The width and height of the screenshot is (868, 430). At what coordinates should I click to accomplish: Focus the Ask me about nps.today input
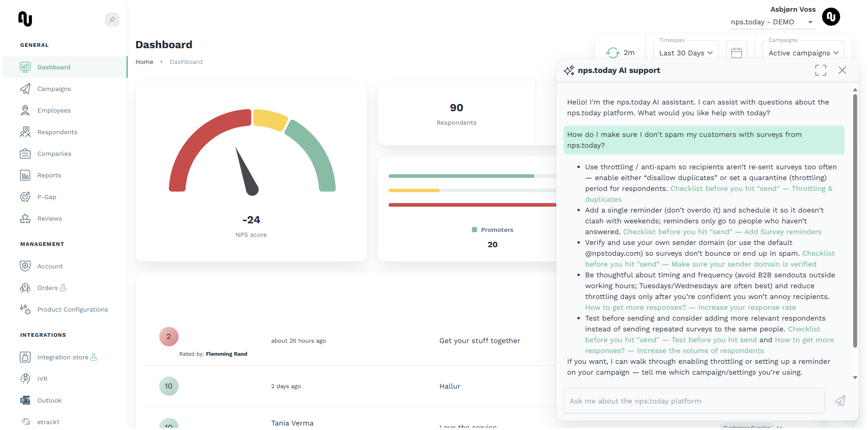[694, 401]
